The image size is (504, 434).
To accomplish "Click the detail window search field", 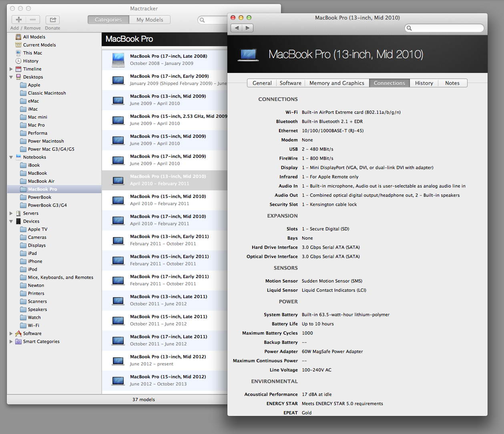I will [444, 28].
